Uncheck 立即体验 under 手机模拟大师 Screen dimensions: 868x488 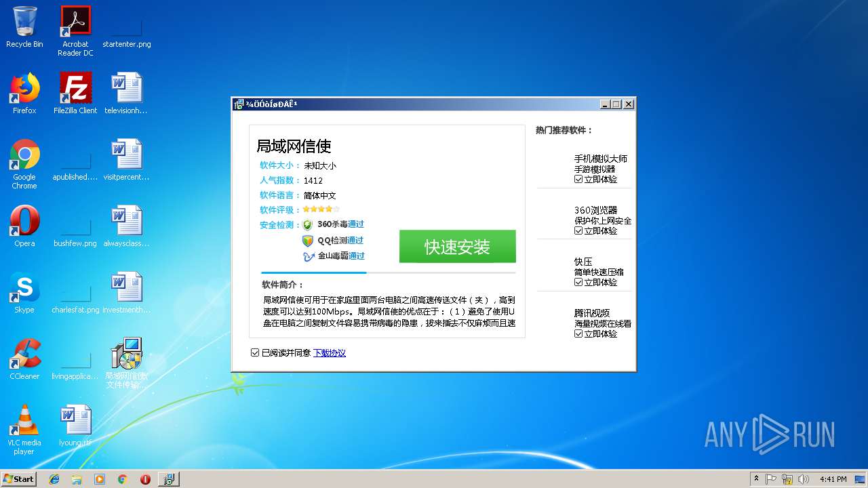point(578,180)
